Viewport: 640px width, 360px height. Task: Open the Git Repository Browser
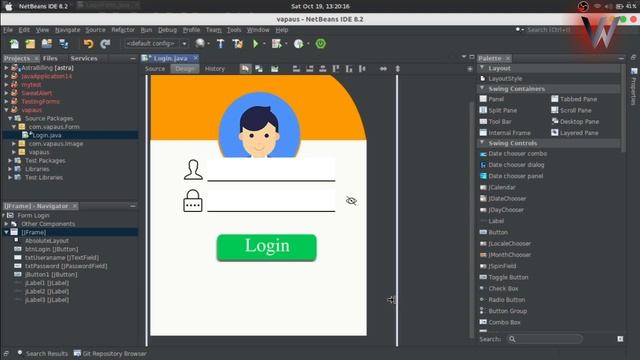click(110, 353)
